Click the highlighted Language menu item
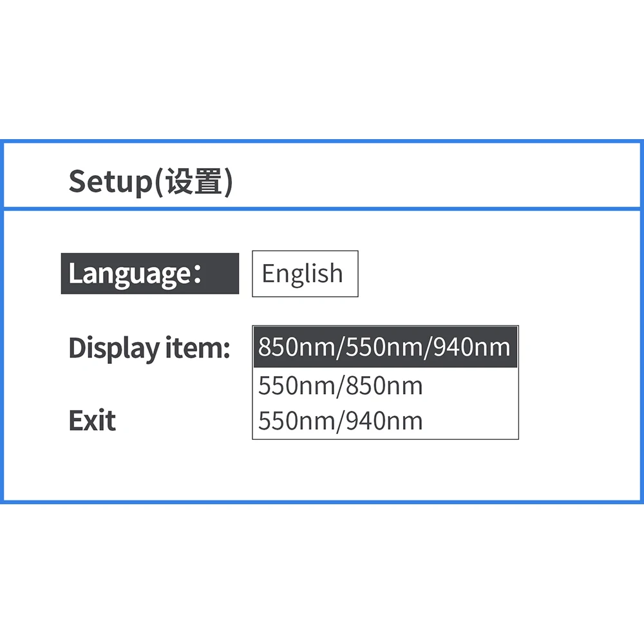Viewport: 644px width, 644px height. pos(149,274)
